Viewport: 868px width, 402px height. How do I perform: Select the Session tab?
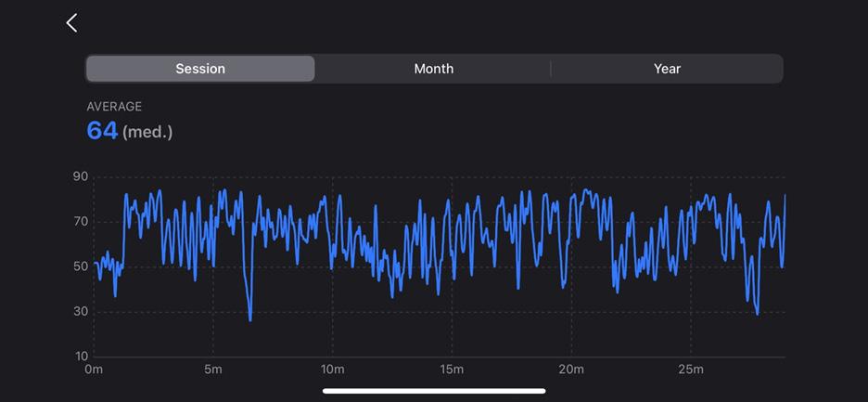(x=200, y=69)
